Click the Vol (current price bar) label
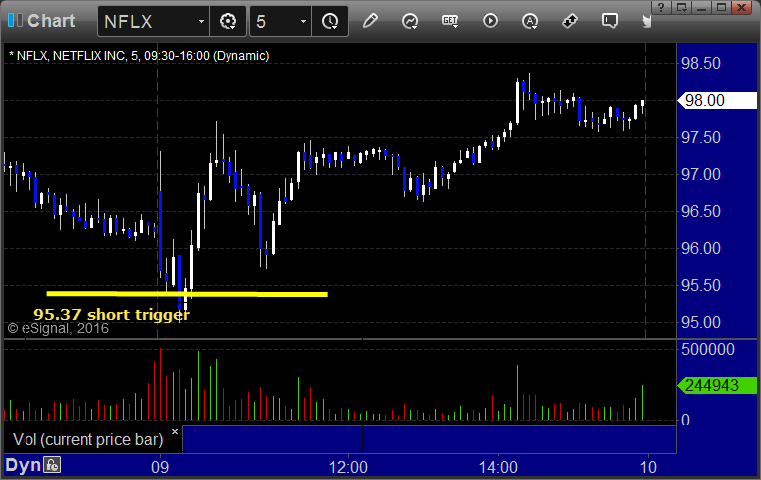Screen dimensions: 761x480 click(x=88, y=439)
